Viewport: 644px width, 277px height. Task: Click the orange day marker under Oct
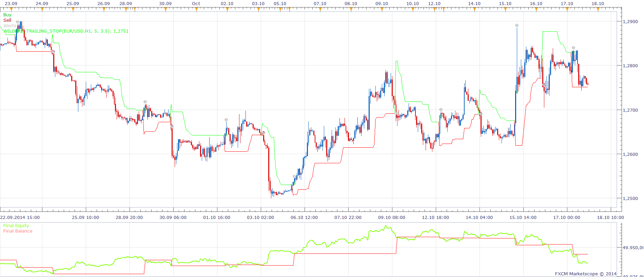click(196, 9)
